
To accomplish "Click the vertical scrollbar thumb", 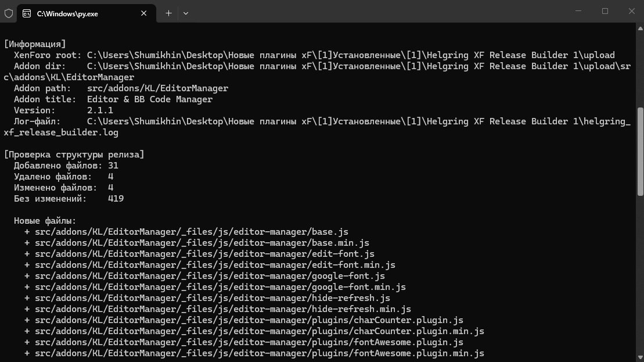I will click(641, 152).
